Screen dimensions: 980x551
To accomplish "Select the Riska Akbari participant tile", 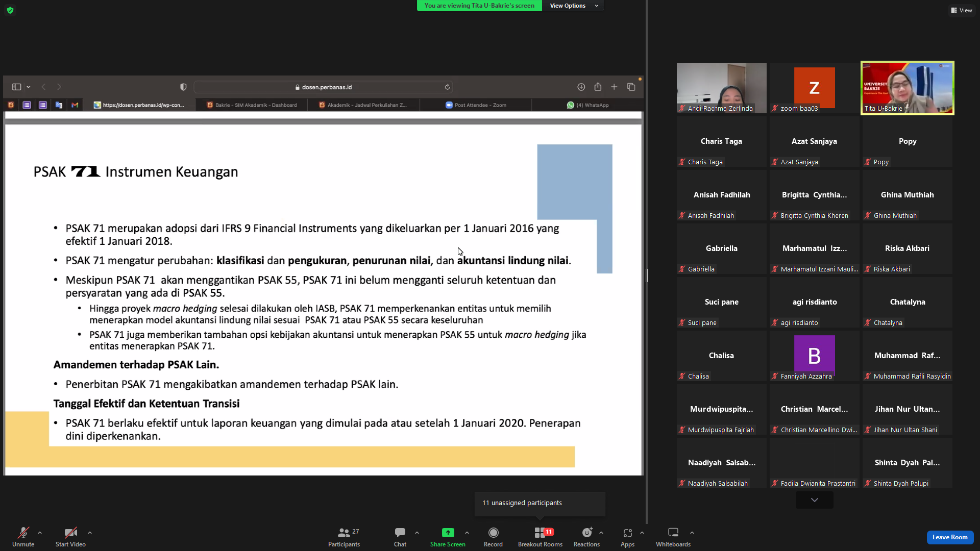I will 908,248.
